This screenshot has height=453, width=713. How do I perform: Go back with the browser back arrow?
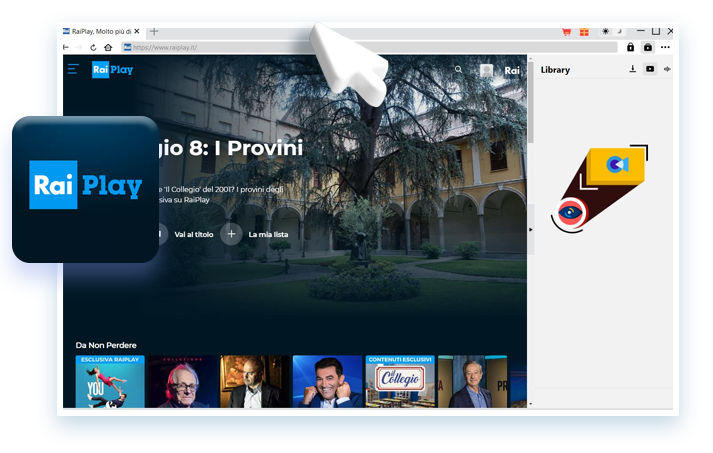tap(66, 47)
